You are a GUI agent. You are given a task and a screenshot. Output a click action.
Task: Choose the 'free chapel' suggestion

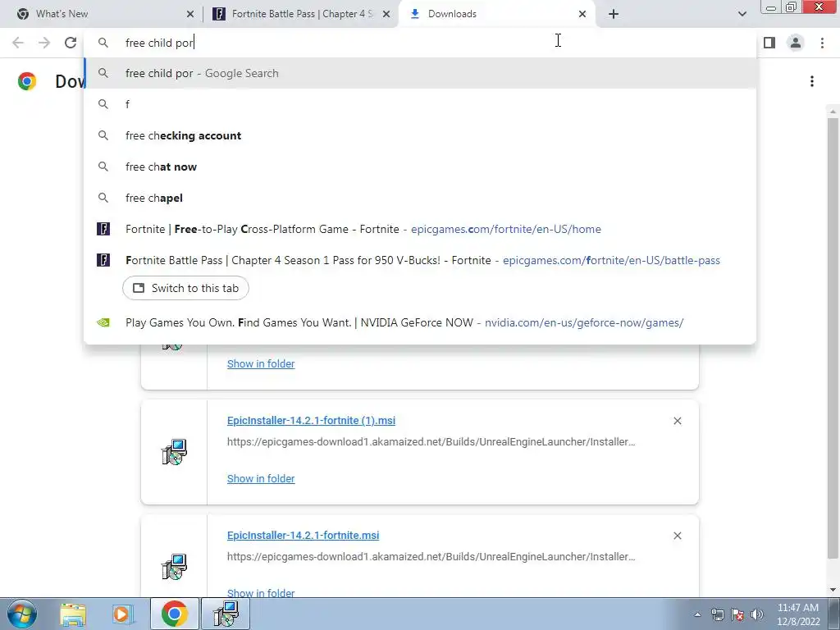point(420,198)
